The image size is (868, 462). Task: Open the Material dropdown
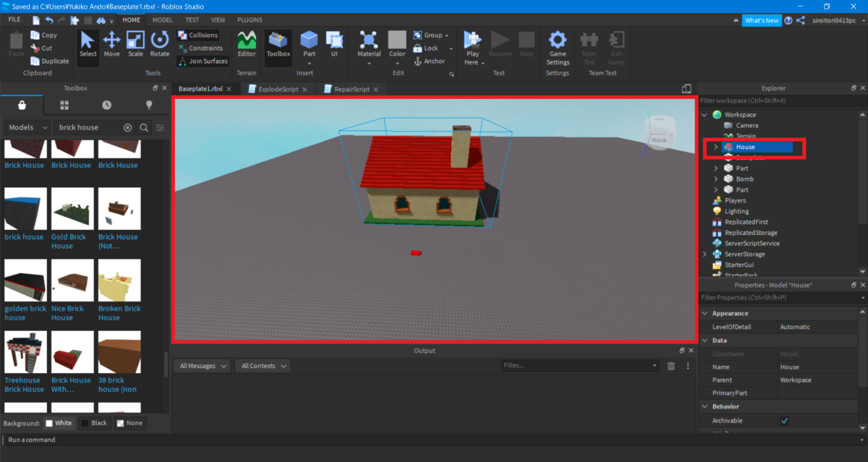coord(369,63)
